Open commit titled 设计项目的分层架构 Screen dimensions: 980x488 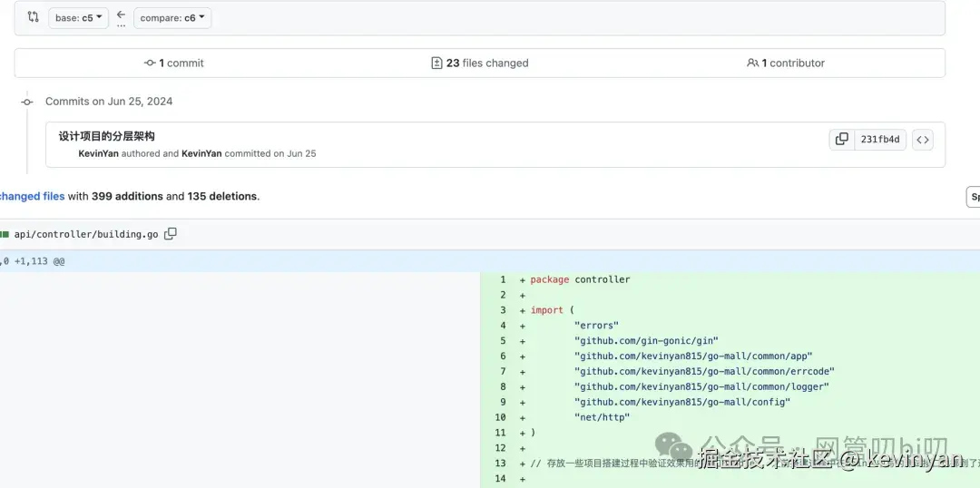[107, 136]
